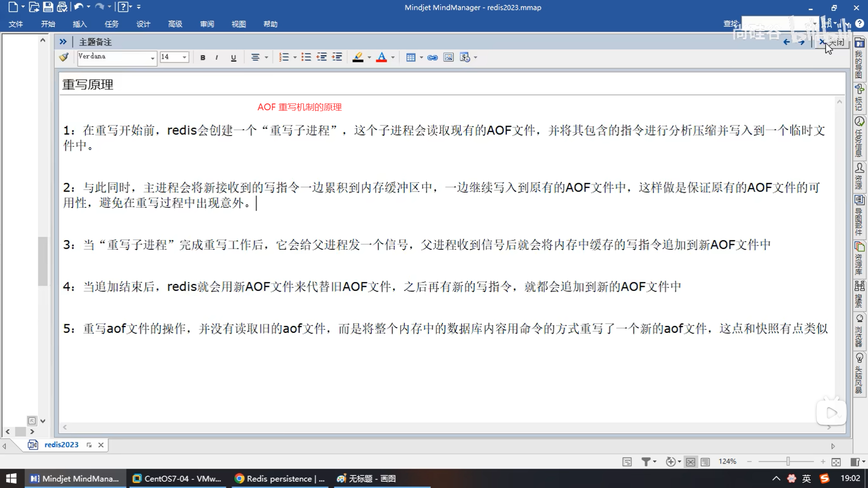
Task: Toggle italic formatting button
Action: click(217, 57)
